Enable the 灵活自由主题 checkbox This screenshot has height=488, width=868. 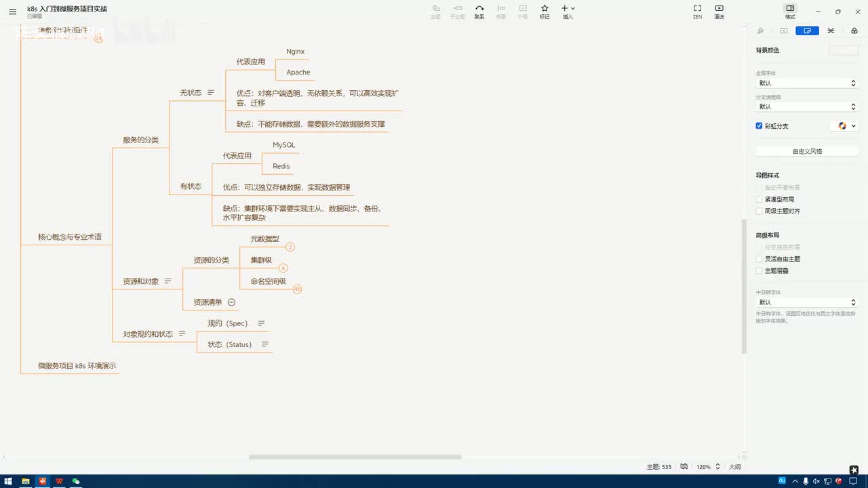click(x=759, y=259)
